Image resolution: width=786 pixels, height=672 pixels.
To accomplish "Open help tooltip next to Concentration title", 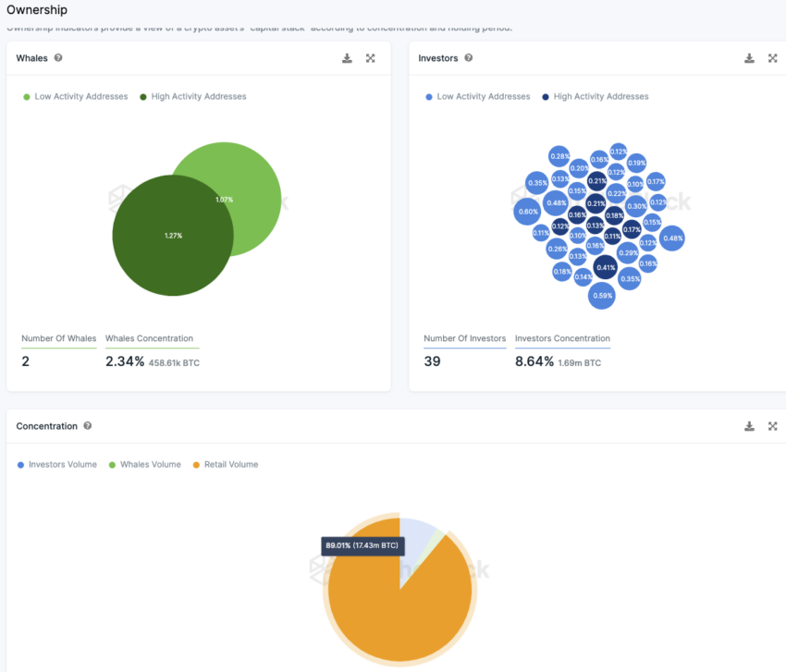I will (x=87, y=425).
